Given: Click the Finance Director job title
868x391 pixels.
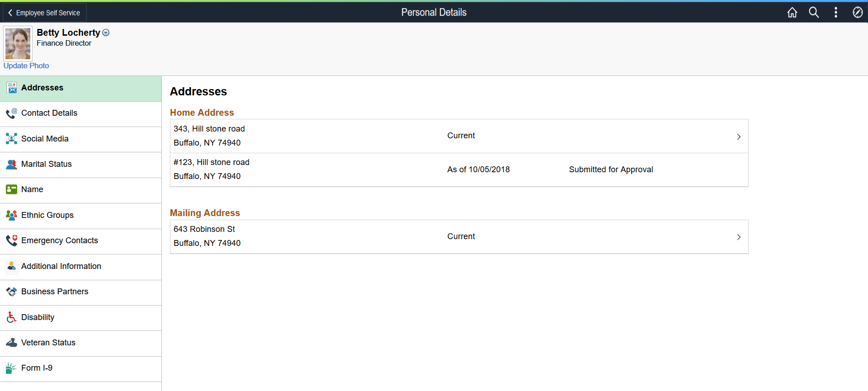Looking at the screenshot, I should 64,43.
